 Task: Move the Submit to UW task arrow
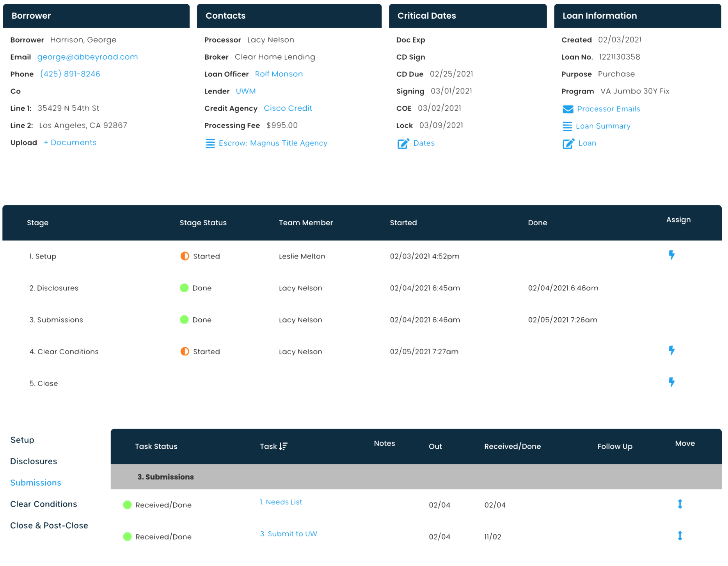(680, 536)
